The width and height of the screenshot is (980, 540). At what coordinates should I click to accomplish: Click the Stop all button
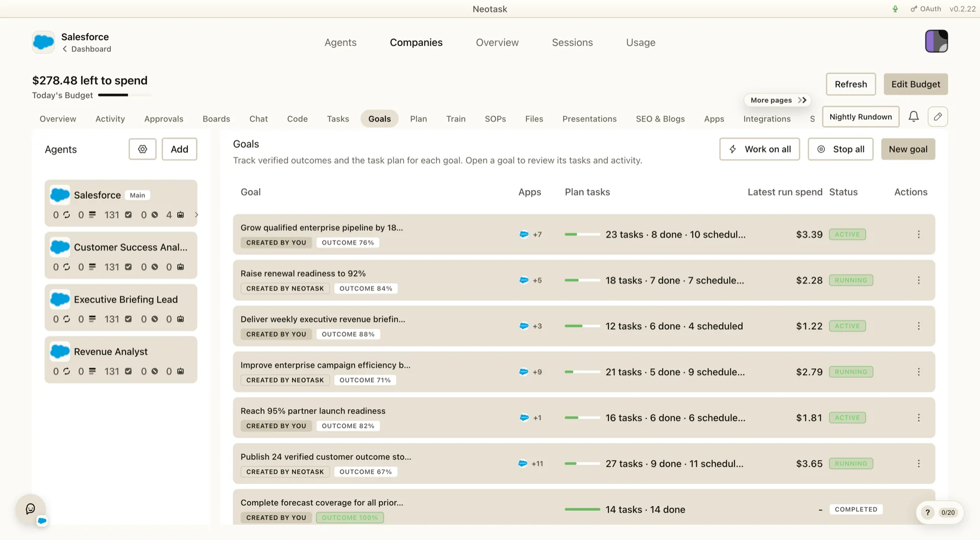point(840,149)
